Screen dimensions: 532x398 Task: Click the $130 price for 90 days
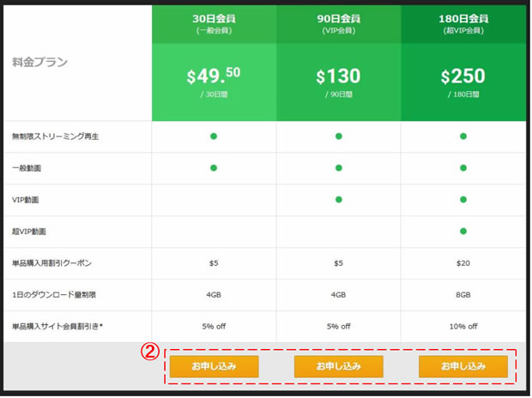(x=338, y=77)
